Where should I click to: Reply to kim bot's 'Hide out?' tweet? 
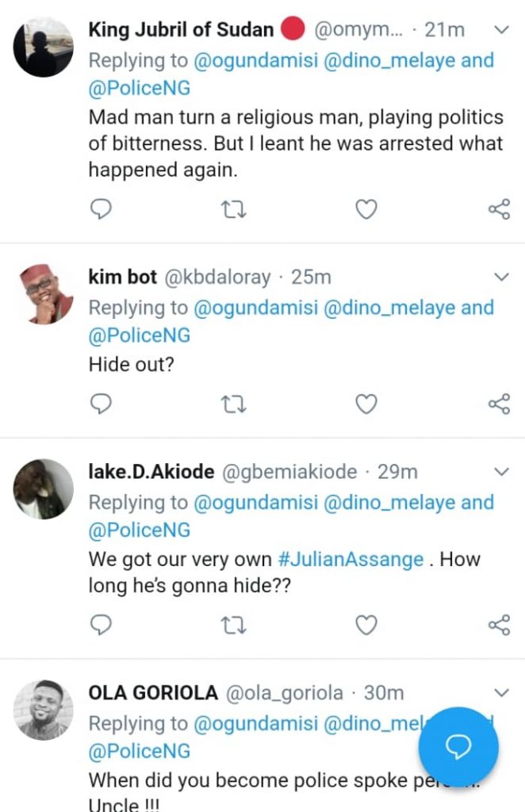101,404
